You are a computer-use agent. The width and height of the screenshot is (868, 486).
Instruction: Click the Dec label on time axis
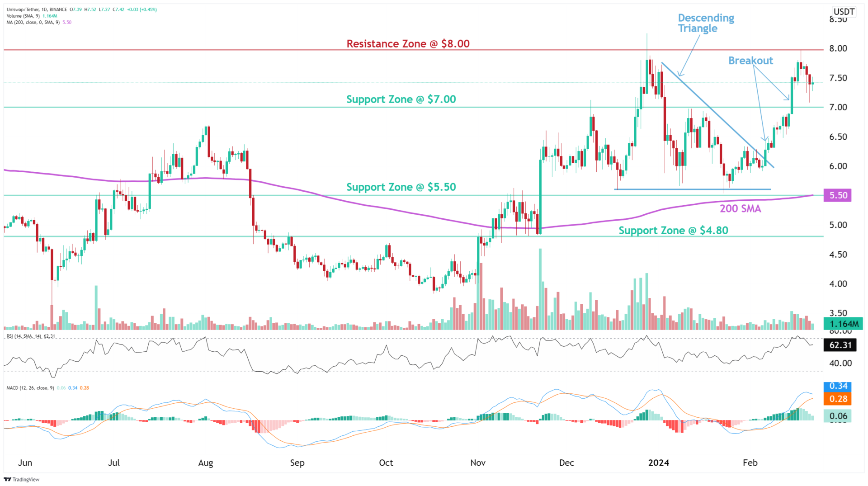click(x=566, y=462)
